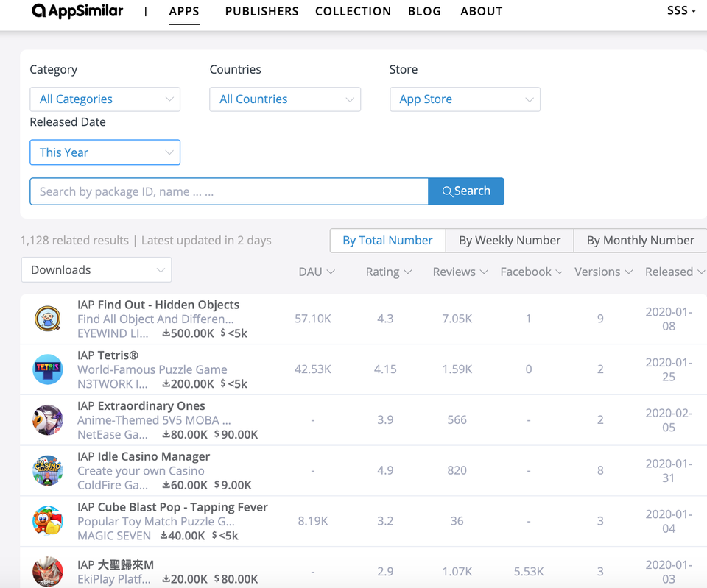
Task: Click the revenue figure $90.00K
Action: pos(236,434)
